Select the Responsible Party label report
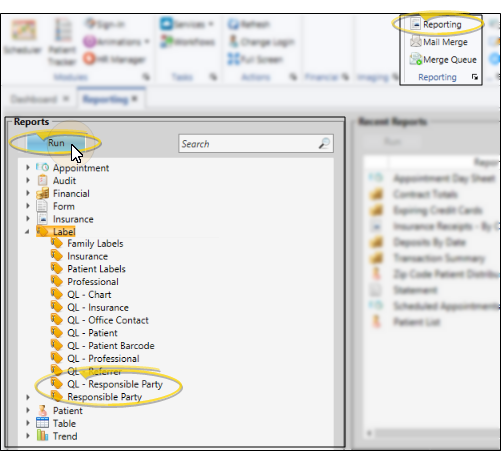 (x=105, y=397)
